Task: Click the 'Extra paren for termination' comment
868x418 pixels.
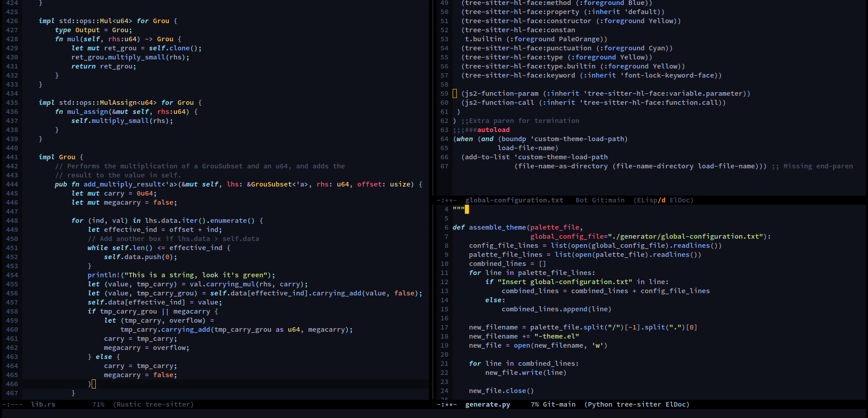Action: click(520, 121)
